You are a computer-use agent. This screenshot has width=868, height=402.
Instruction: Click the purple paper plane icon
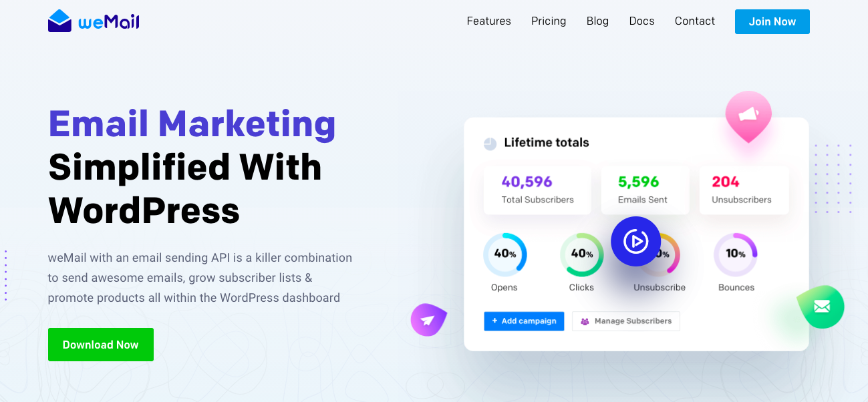pos(428,320)
